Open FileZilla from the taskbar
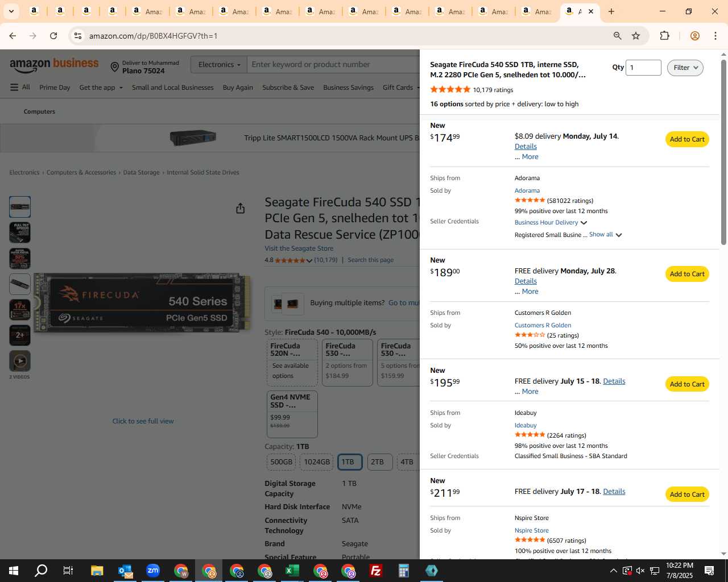Image resolution: width=728 pixels, height=582 pixels. tap(376, 571)
